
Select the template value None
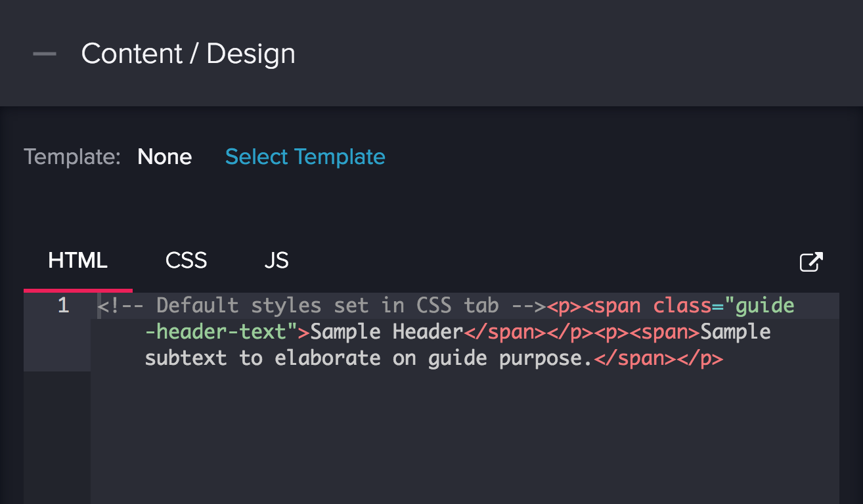[164, 157]
